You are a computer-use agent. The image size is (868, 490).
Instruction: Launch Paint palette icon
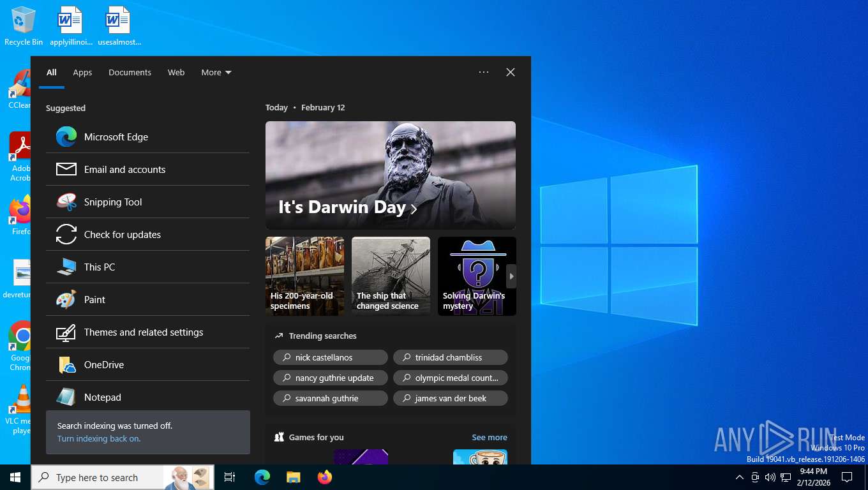[x=66, y=299]
